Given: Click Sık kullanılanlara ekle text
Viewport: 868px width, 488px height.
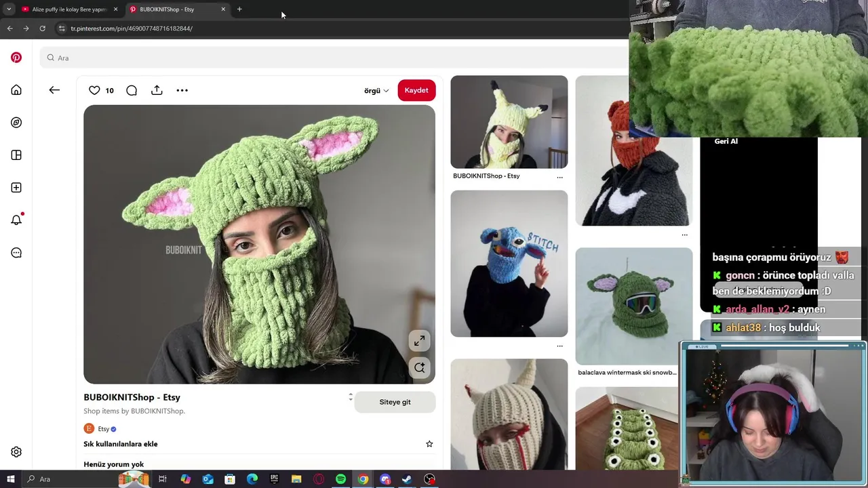Looking at the screenshot, I should 121,444.
